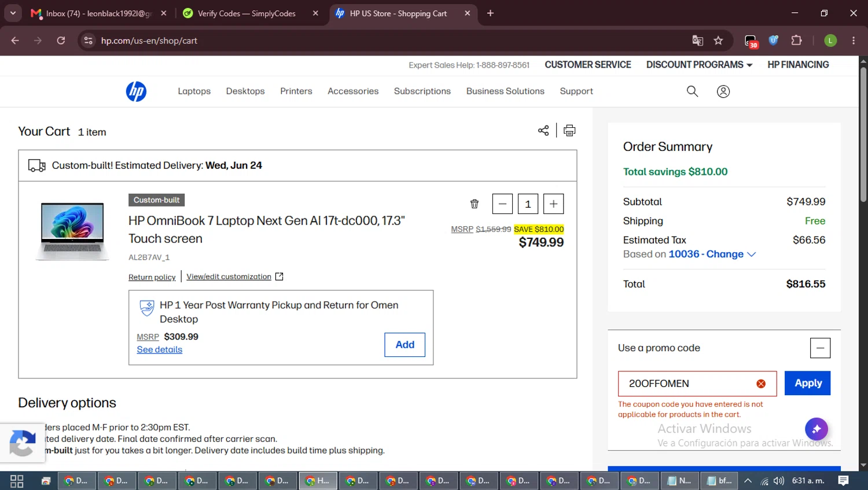Open the site search magnifier icon
The height and width of the screenshot is (490, 868).
pos(692,91)
